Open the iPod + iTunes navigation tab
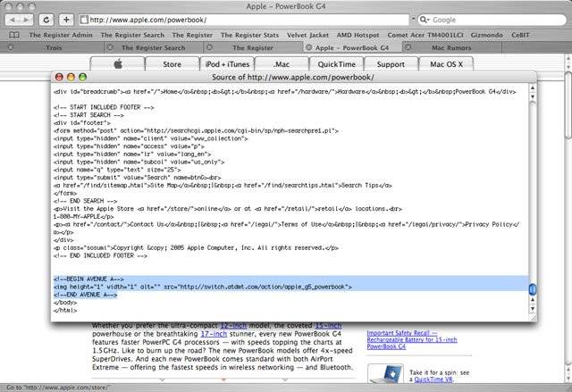 (x=227, y=64)
